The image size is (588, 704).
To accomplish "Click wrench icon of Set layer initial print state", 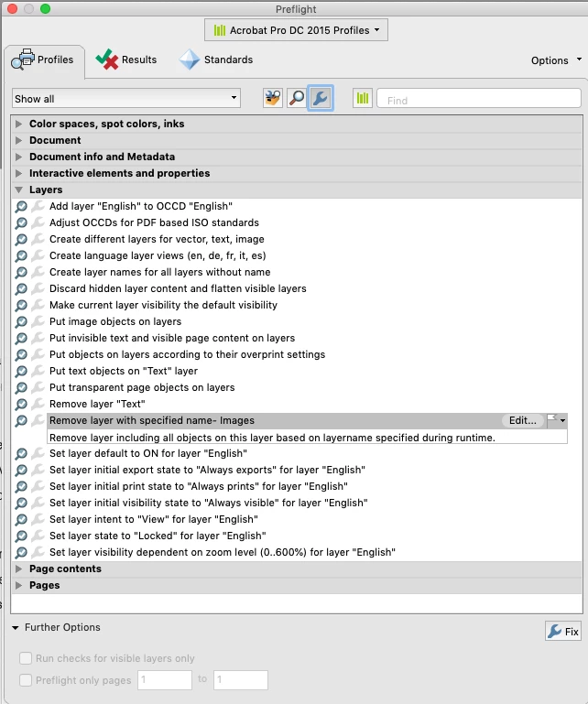I will (x=38, y=486).
